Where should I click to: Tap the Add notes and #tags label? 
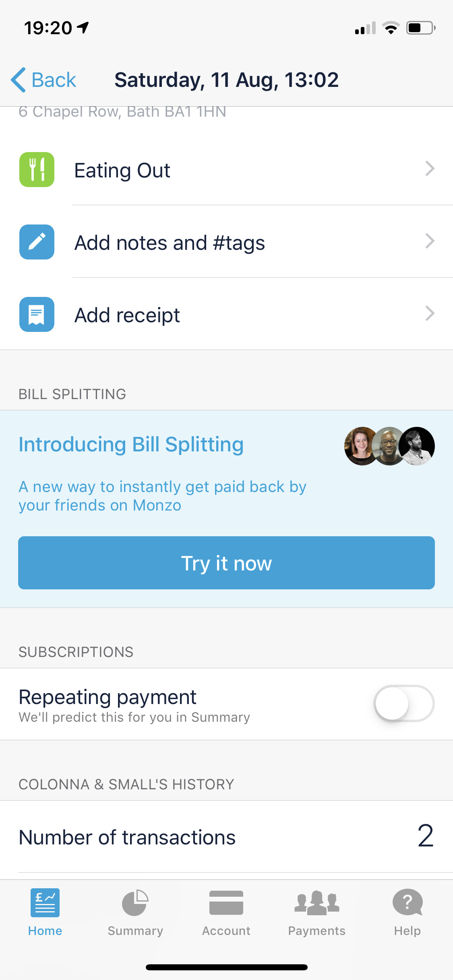pyautogui.click(x=170, y=243)
